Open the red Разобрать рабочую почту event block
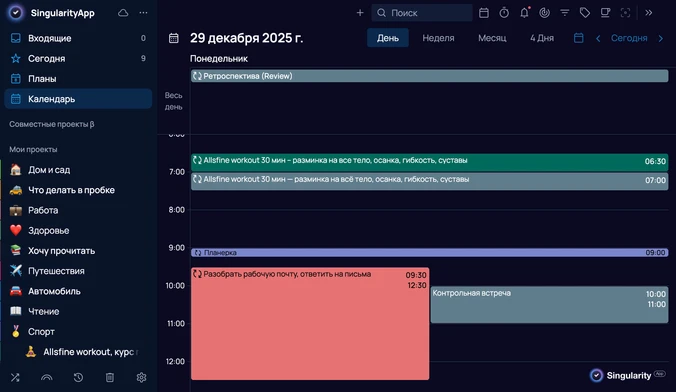This screenshot has height=392, width=676. (310, 323)
